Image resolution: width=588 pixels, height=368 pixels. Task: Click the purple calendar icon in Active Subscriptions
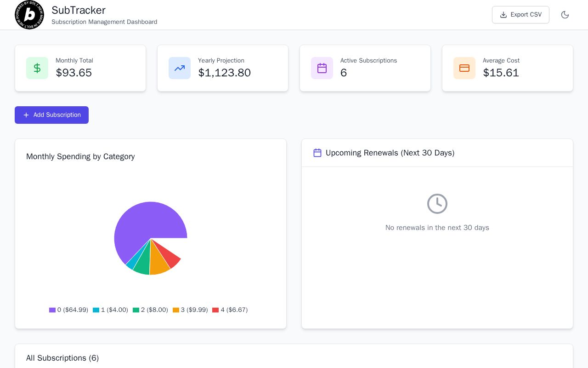tap(322, 68)
